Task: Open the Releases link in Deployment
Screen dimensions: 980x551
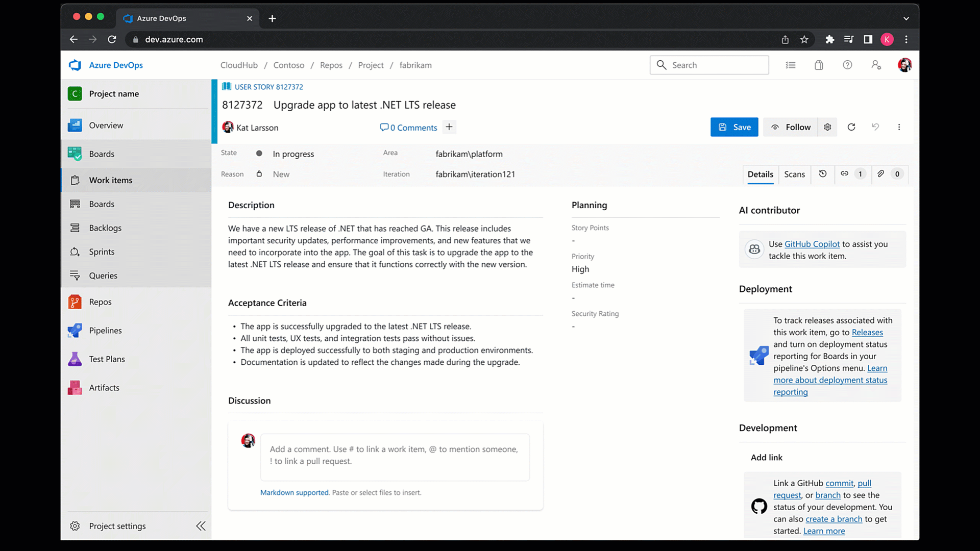Action: [867, 332]
